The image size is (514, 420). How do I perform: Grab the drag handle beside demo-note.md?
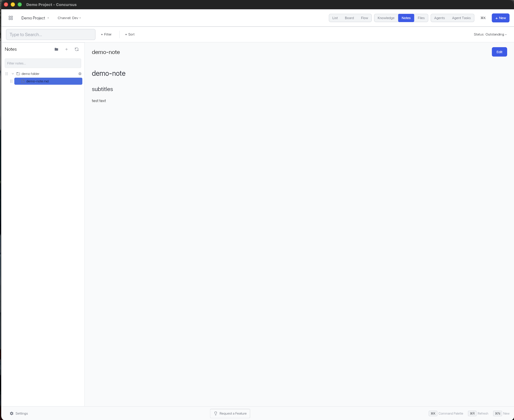click(11, 81)
